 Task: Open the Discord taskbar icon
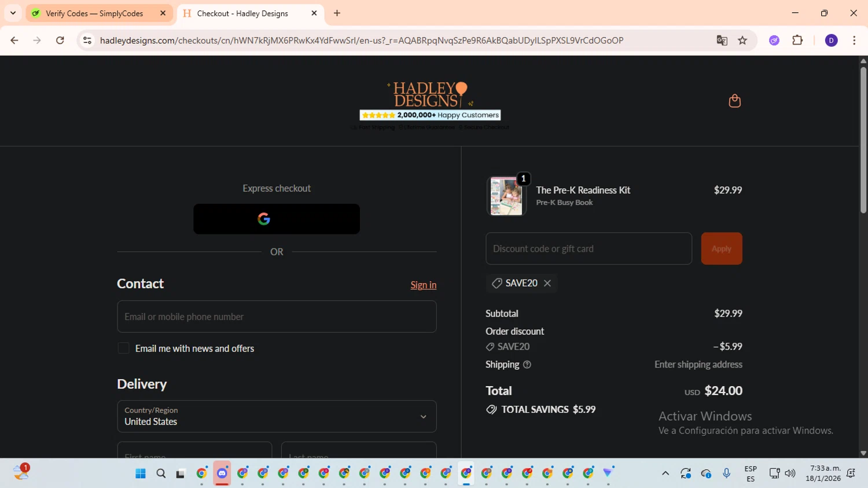pos(222,474)
